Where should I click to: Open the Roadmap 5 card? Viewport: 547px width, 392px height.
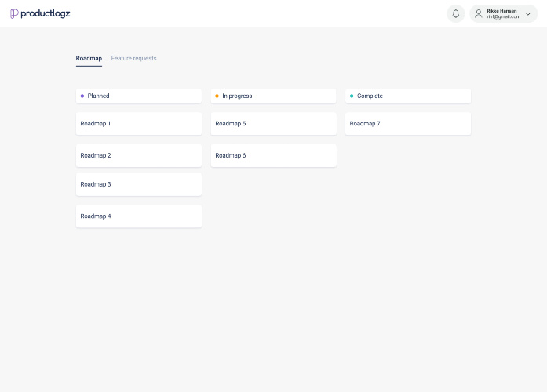273,123
